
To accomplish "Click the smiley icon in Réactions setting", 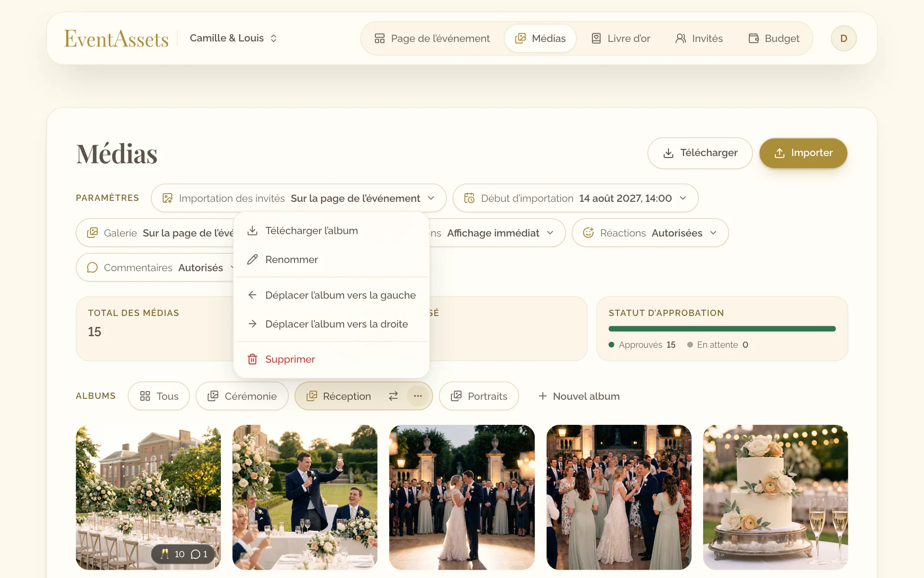I will tap(588, 233).
